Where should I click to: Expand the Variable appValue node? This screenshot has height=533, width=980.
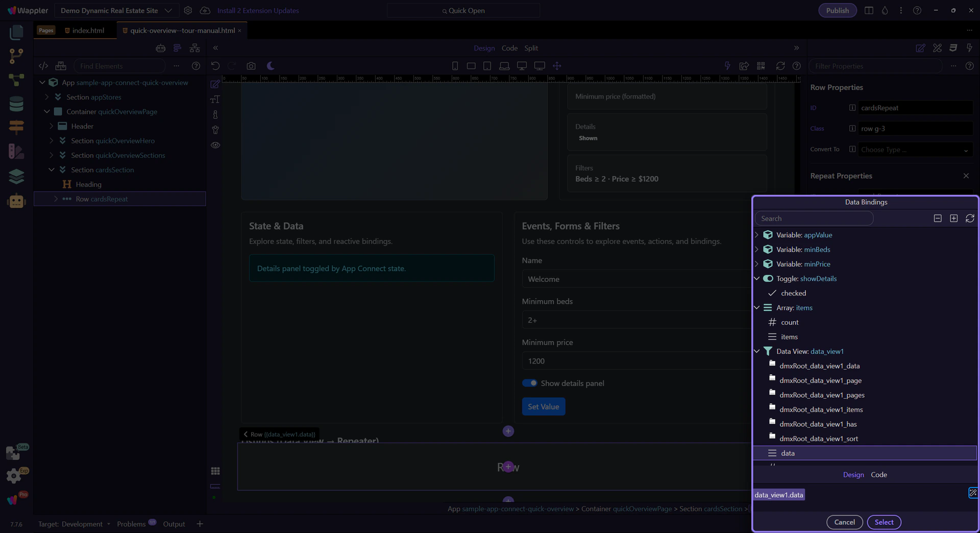pyautogui.click(x=757, y=235)
